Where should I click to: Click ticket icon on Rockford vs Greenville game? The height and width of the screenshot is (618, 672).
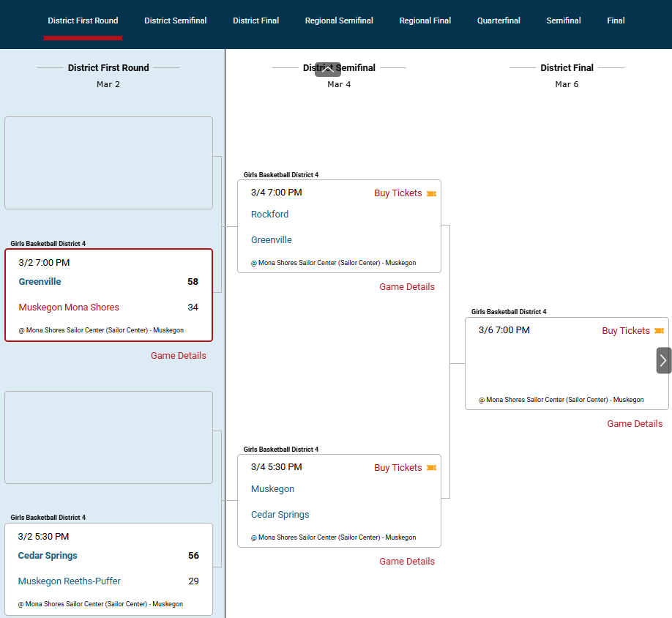pos(431,194)
